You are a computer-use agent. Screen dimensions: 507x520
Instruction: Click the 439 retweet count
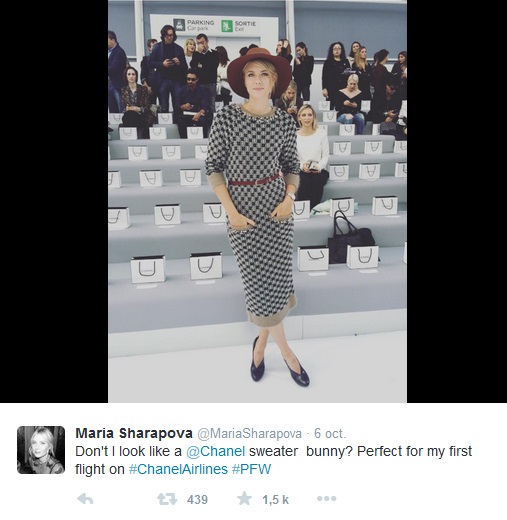click(x=197, y=500)
